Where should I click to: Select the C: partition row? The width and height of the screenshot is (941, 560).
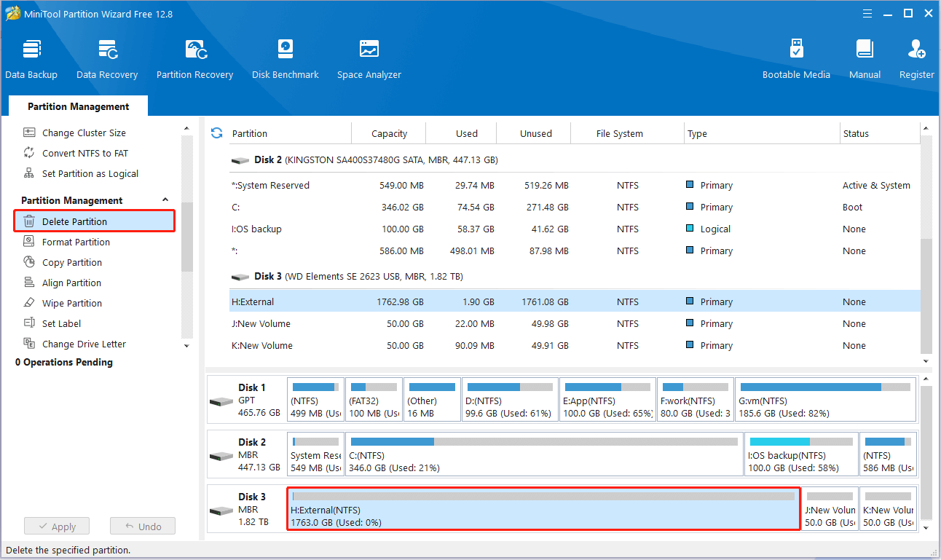(574, 207)
